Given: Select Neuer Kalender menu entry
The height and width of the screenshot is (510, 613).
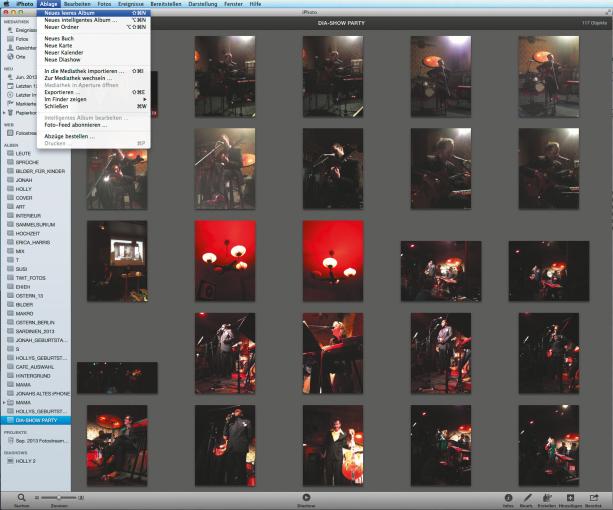Looking at the screenshot, I should [93, 52].
